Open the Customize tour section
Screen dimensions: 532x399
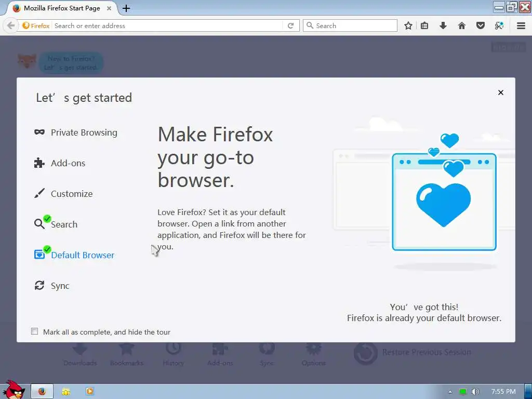pos(63,194)
